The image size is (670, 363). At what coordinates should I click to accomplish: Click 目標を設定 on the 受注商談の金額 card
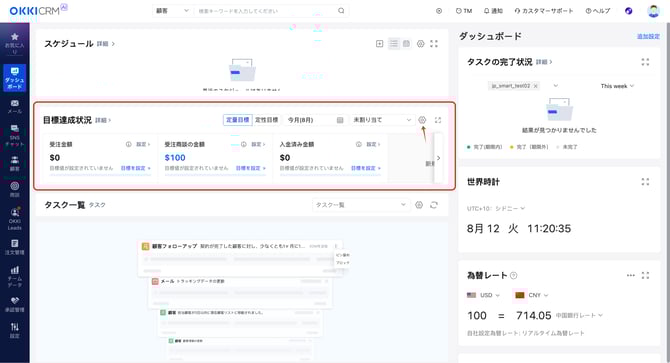pyautogui.click(x=250, y=168)
